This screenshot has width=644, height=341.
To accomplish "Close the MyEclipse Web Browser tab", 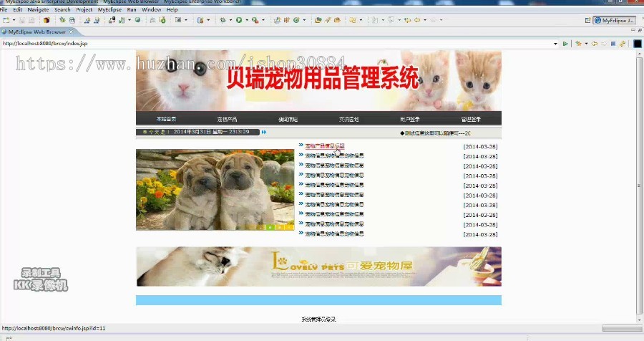I will 71,32.
